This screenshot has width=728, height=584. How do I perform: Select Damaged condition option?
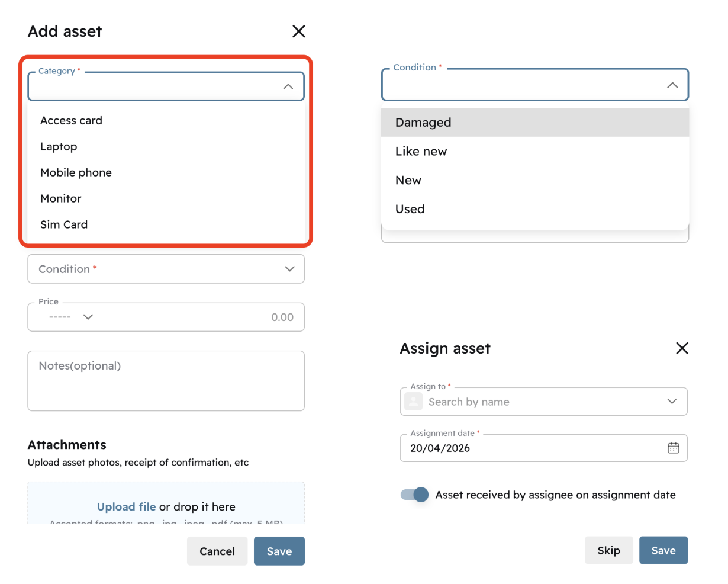pyautogui.click(x=423, y=123)
